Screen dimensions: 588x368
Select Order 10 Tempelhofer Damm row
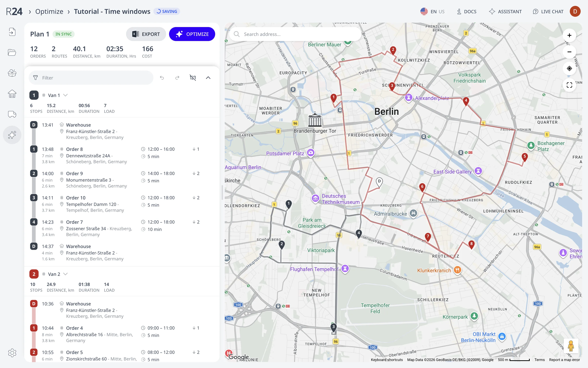(121, 204)
